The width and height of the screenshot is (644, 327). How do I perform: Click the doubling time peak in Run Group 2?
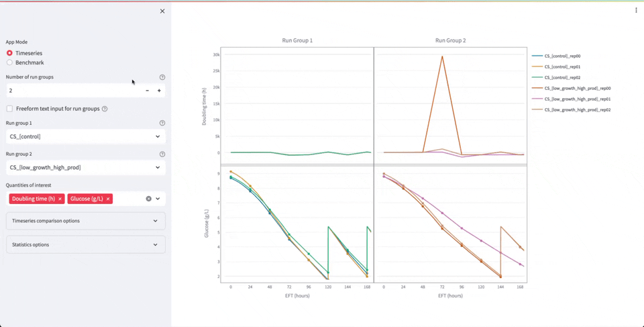[x=442, y=57]
